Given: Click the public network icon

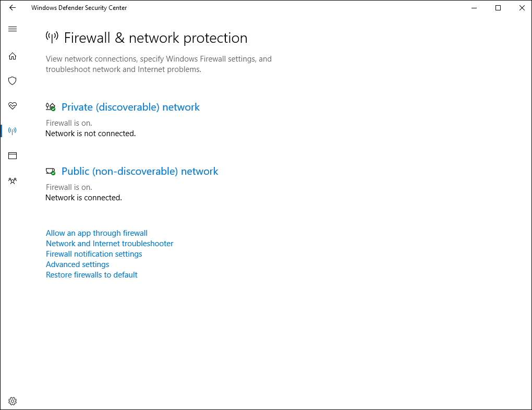Looking at the screenshot, I should [51, 171].
